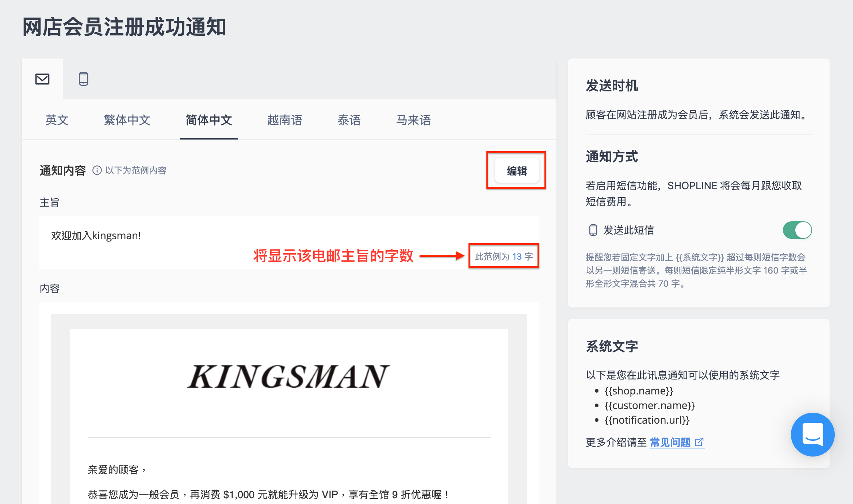Viewport: 853px width, 504px height.
Task: Click the 此范例为 13 字 character count
Action: [504, 256]
